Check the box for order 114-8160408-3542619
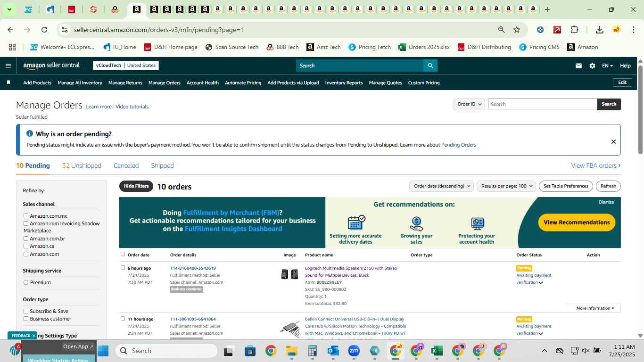Viewport: 644px width, 362px height. (123, 268)
